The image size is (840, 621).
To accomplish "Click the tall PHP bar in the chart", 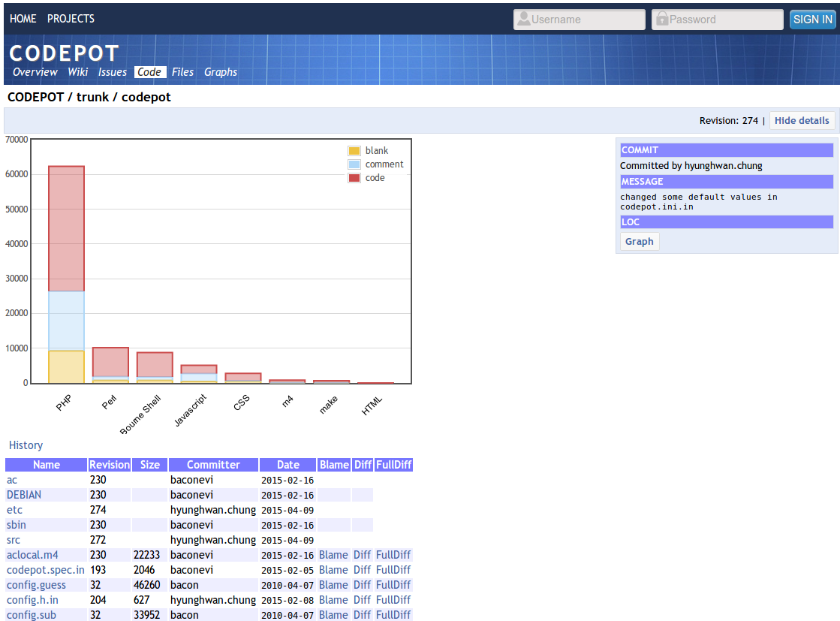I will pyautogui.click(x=66, y=225).
